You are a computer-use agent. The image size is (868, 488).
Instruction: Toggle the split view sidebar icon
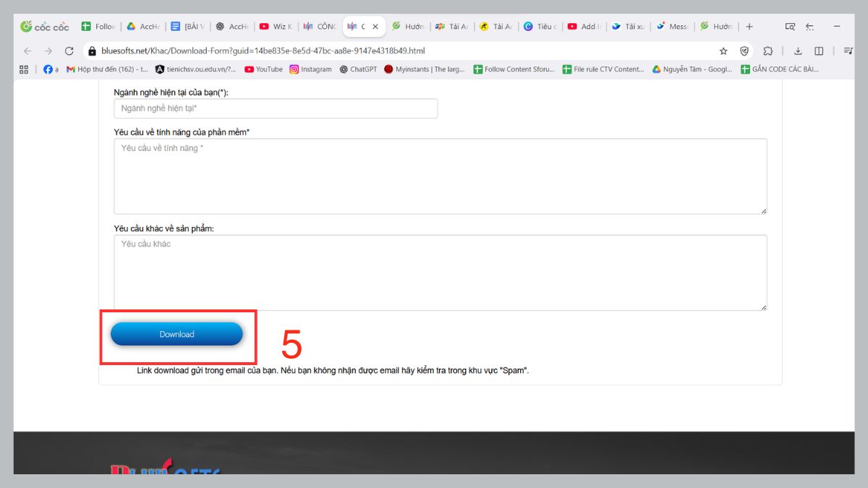pyautogui.click(x=819, y=51)
